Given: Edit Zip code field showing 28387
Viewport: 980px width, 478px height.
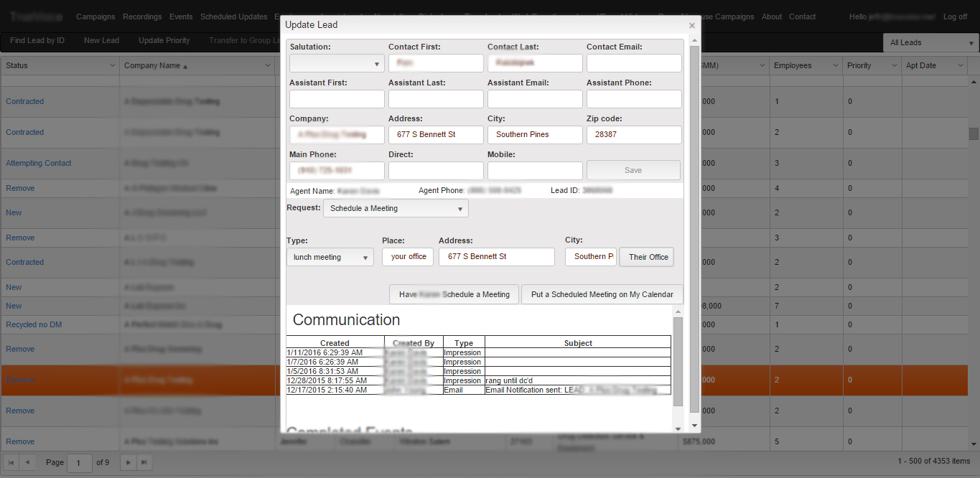Looking at the screenshot, I should [634, 135].
